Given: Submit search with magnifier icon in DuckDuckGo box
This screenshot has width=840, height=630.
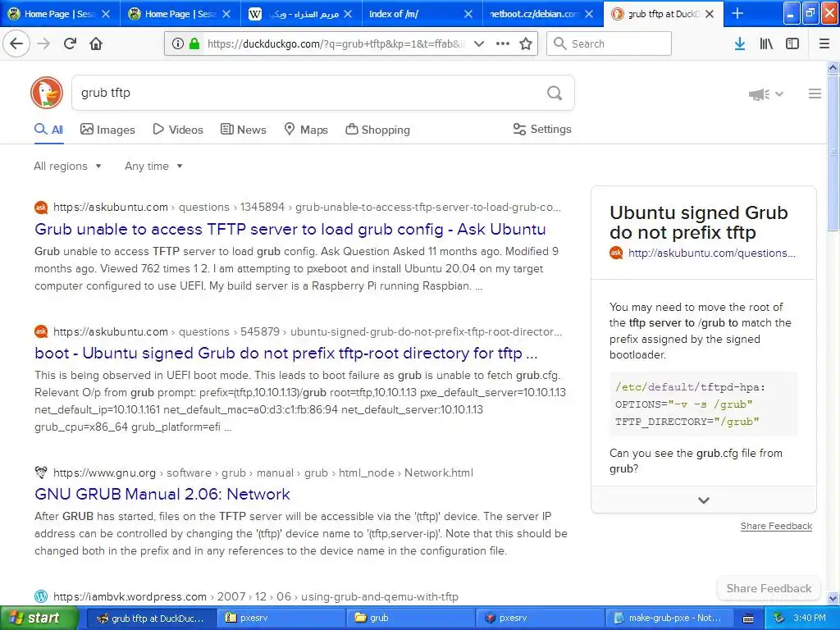Looking at the screenshot, I should pyautogui.click(x=555, y=93).
